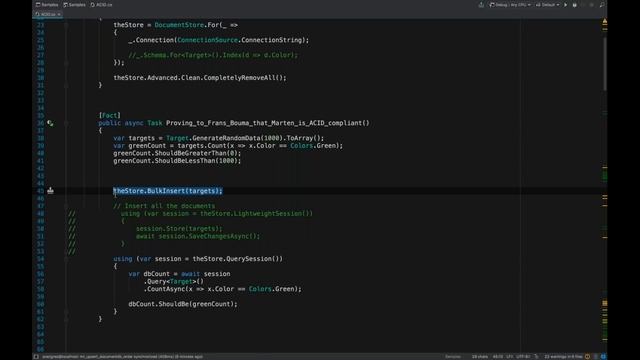Click the method name Proving_to_Frans_Bouma_that_Marten_is_ACID_compliant
This screenshot has height=360, width=640.
264,123
